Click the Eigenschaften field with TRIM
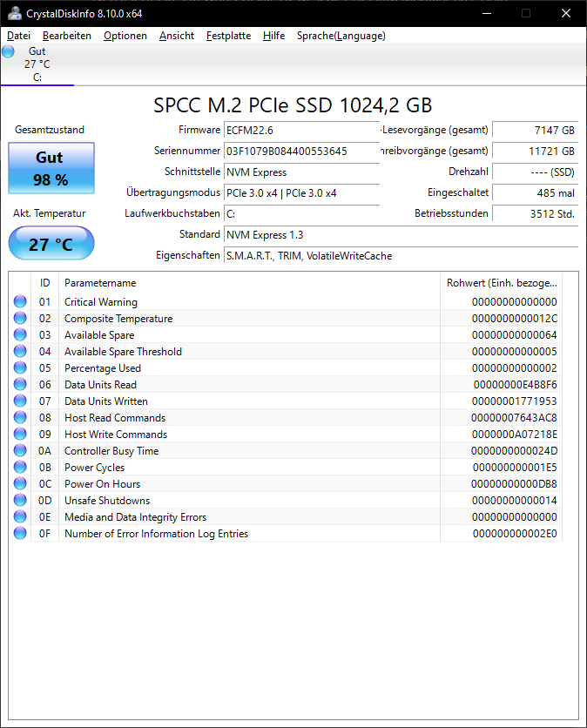The image size is (587, 728). (401, 256)
